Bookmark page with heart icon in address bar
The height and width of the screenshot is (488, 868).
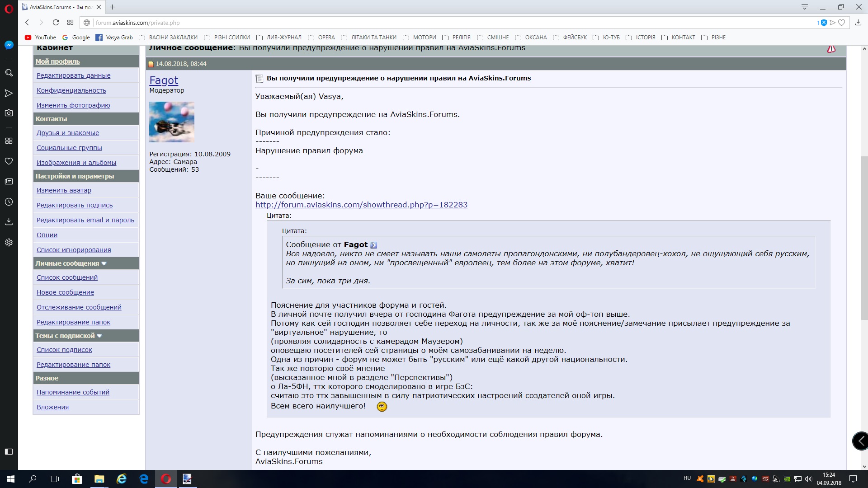[x=841, y=23]
